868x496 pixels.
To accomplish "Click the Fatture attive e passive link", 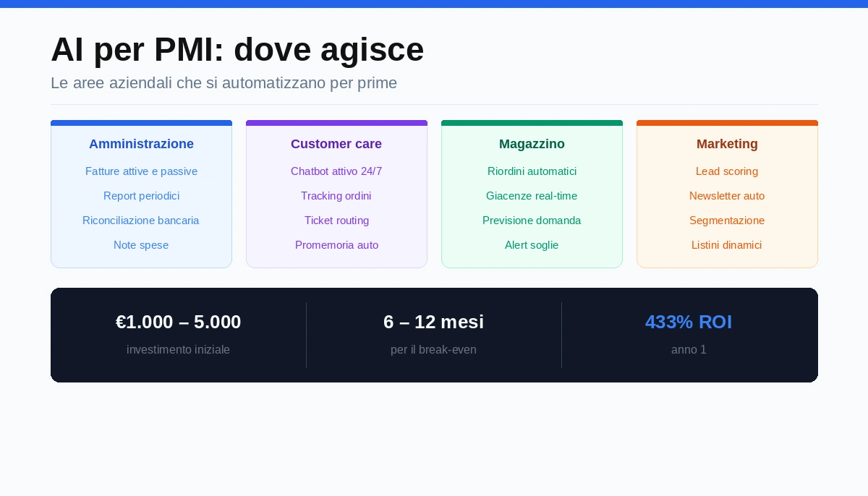I will (x=141, y=171).
